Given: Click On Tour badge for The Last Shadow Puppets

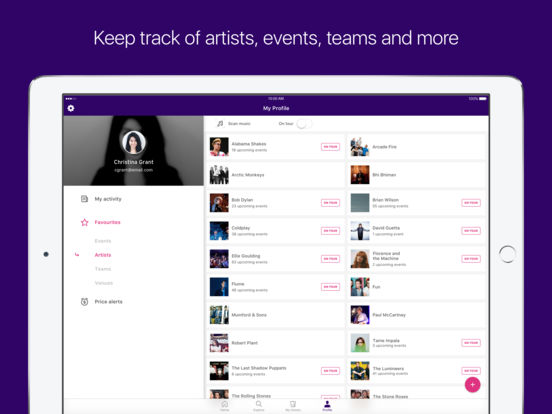Looking at the screenshot, I should 330,371.
